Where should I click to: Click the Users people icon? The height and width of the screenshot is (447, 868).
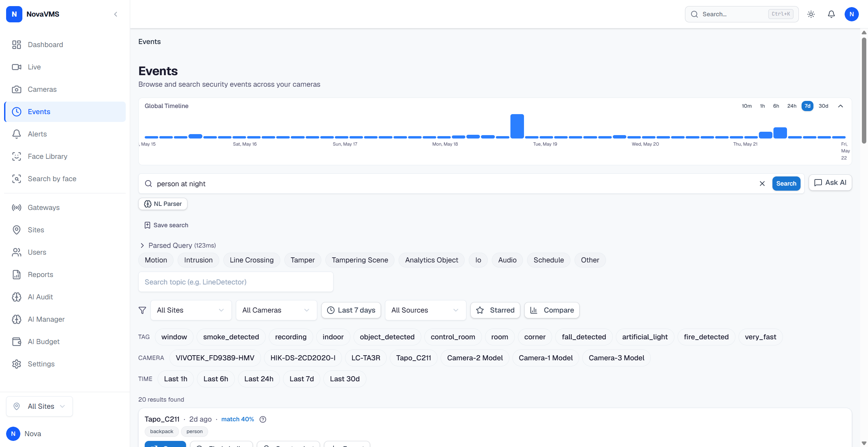click(17, 252)
